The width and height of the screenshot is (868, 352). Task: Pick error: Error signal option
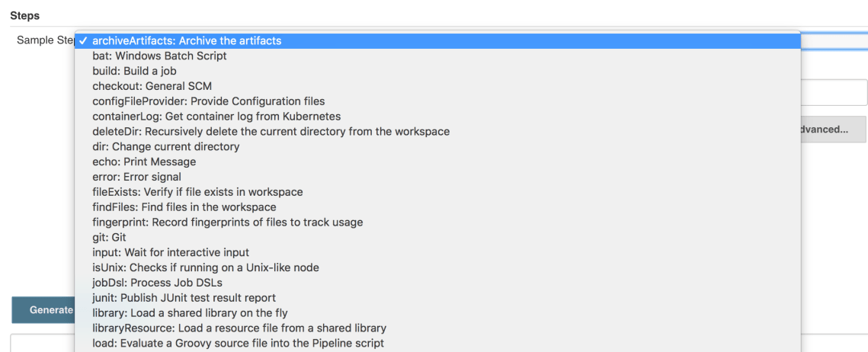(136, 177)
